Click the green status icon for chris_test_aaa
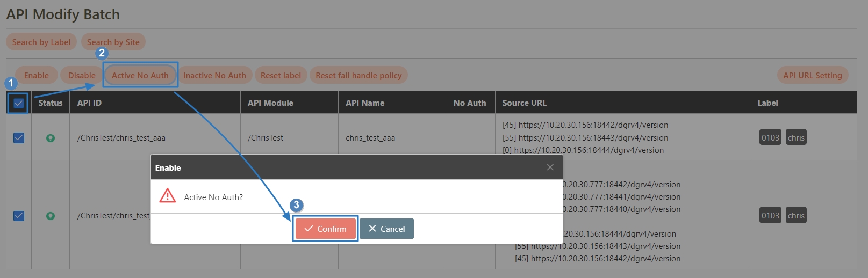The image size is (868, 278). [51, 138]
